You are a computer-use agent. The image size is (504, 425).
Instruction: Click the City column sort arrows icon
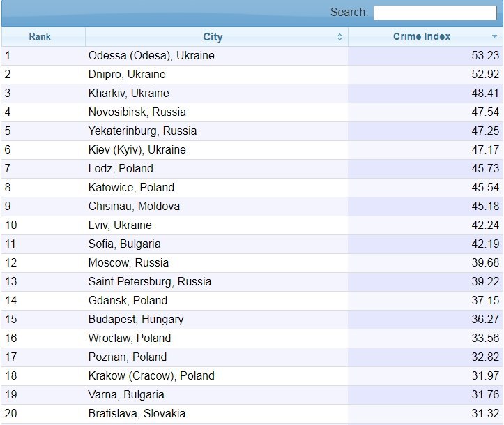point(339,37)
